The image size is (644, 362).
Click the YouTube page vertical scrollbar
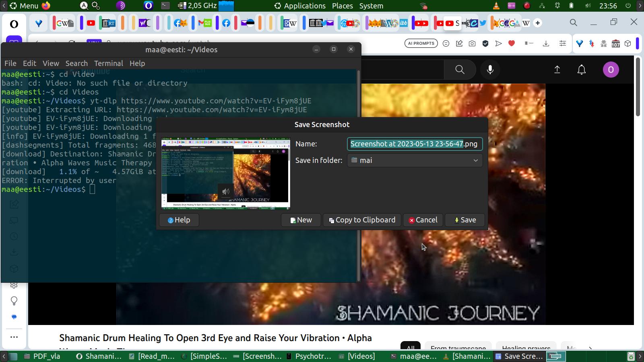tap(638, 86)
